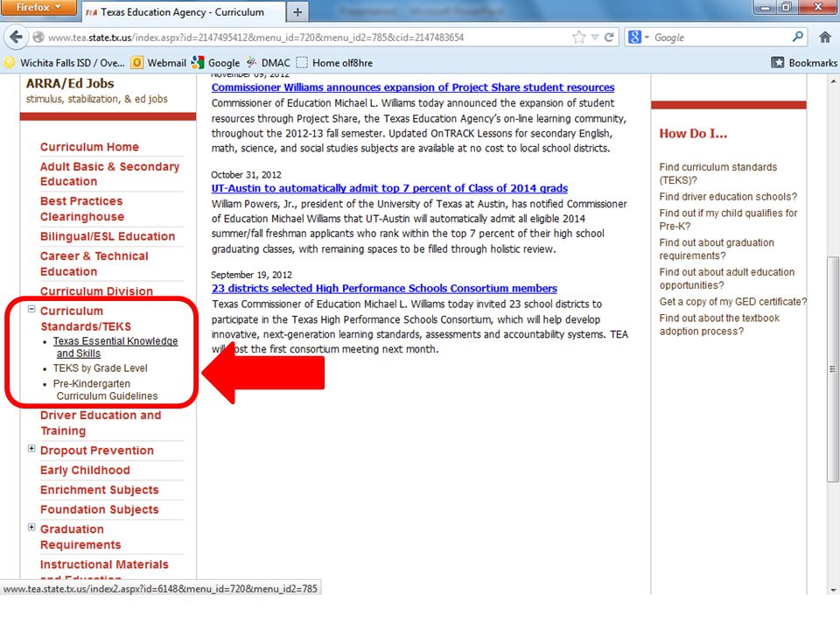This screenshot has width=840, height=630.
Task: Open the Bookmarks menu button
Action: (x=803, y=63)
